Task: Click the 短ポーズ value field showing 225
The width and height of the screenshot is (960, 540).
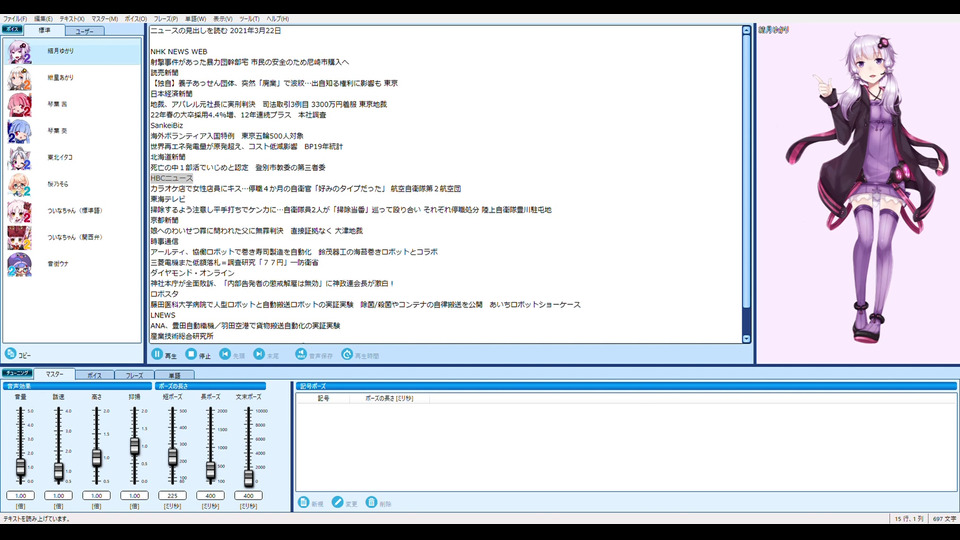Action: point(172,495)
